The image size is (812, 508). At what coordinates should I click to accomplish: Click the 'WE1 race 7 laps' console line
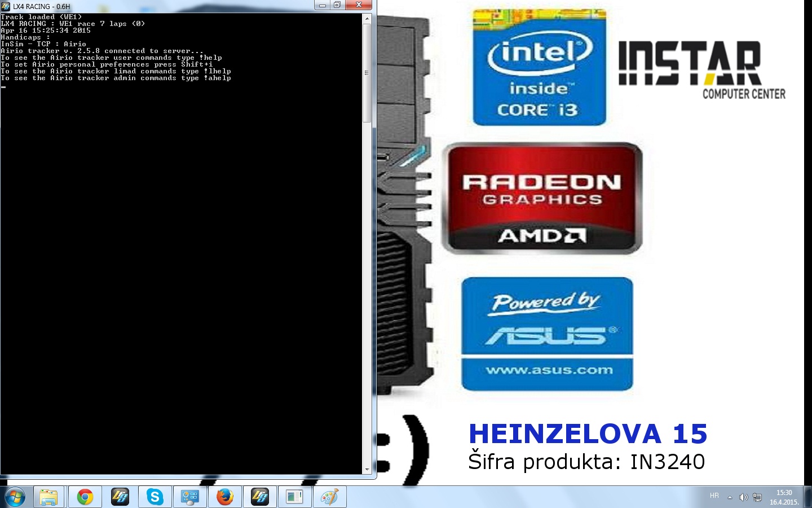[73, 24]
